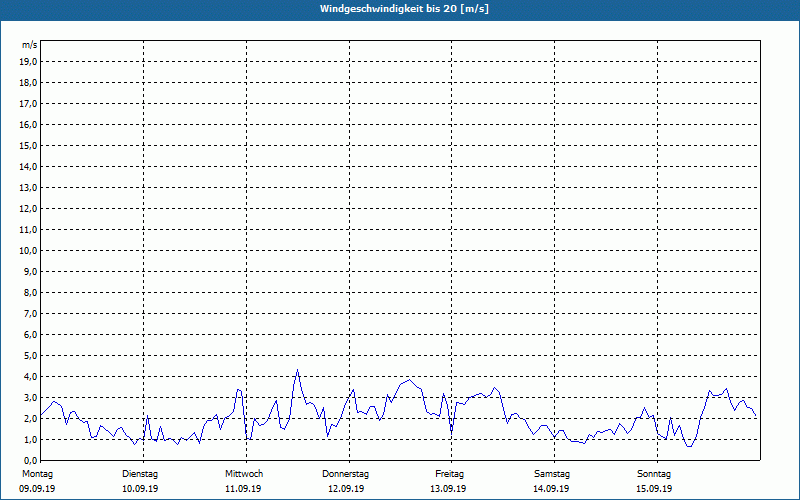Click the 14,0 y-axis value
800x500 pixels.
tap(28, 166)
